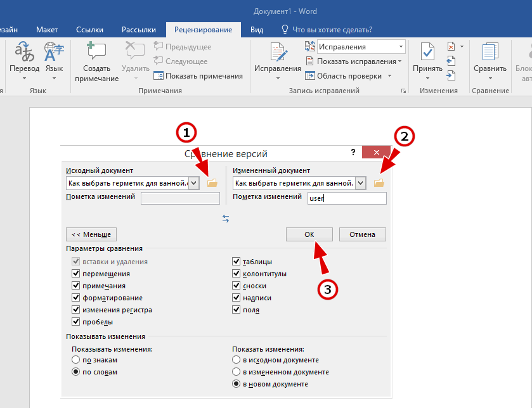Open the Показать исправления menu
Image resolution: width=532 pixels, height=408 pixels.
(x=354, y=61)
